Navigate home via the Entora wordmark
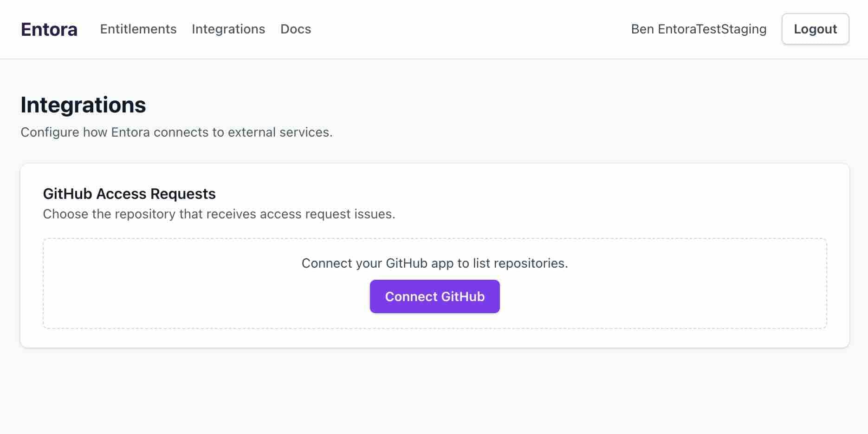 click(49, 29)
